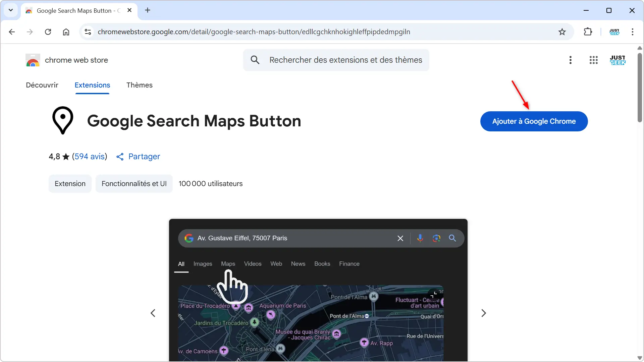Click the map pin extension logo
The image size is (644, 362).
coord(63,120)
